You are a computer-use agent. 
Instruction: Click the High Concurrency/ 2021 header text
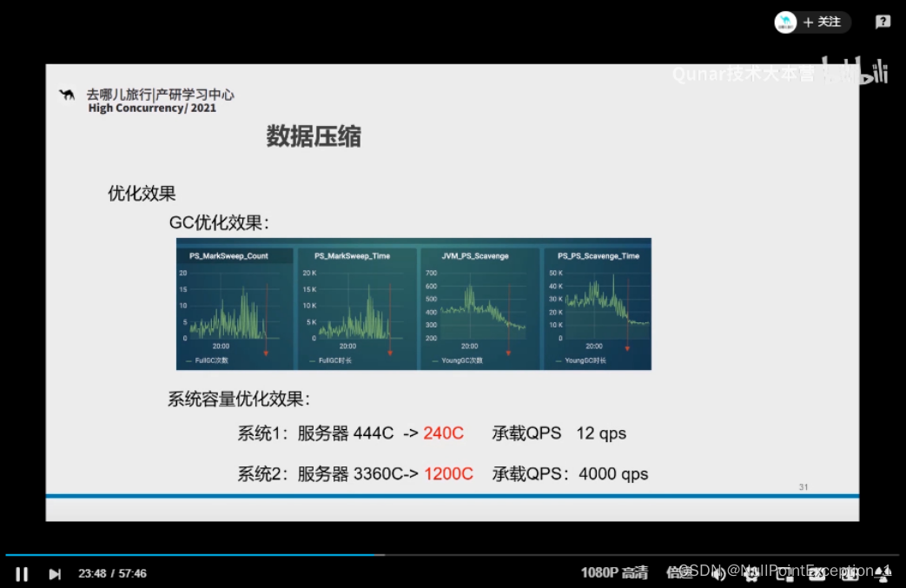click(152, 108)
